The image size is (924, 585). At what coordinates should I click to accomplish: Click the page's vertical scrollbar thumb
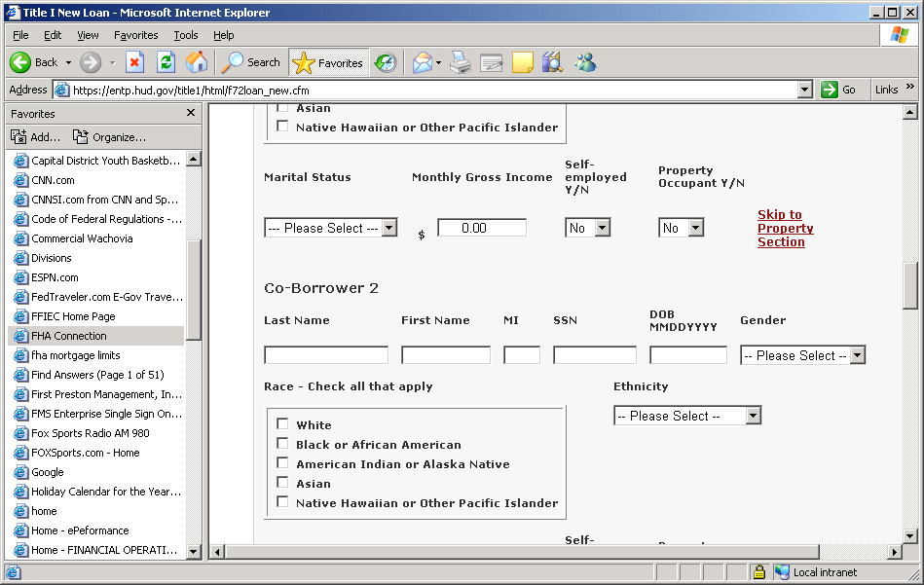[910, 286]
